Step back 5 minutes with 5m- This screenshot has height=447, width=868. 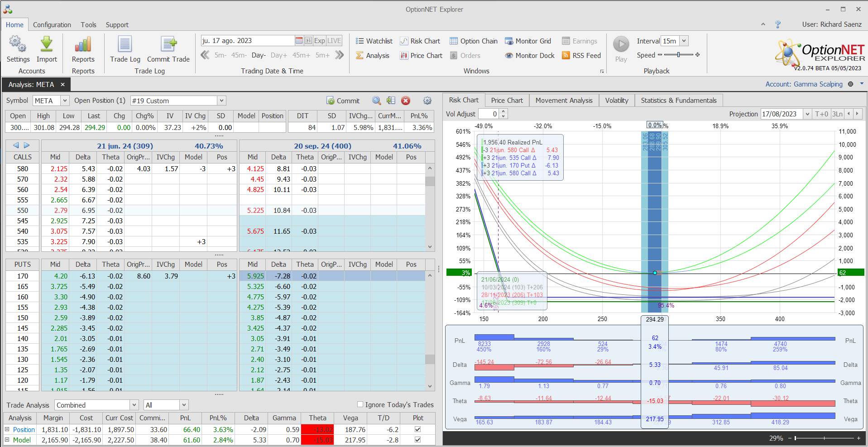(x=221, y=55)
